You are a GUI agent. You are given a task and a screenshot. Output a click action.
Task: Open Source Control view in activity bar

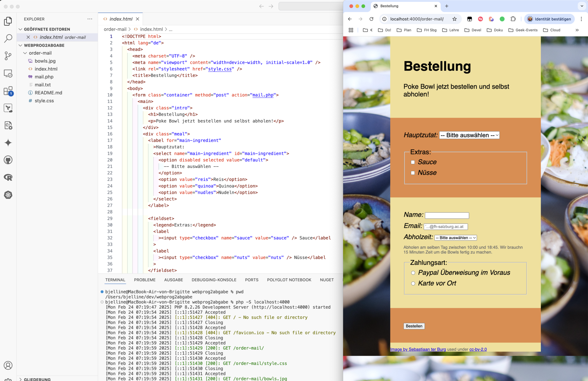(x=8, y=56)
